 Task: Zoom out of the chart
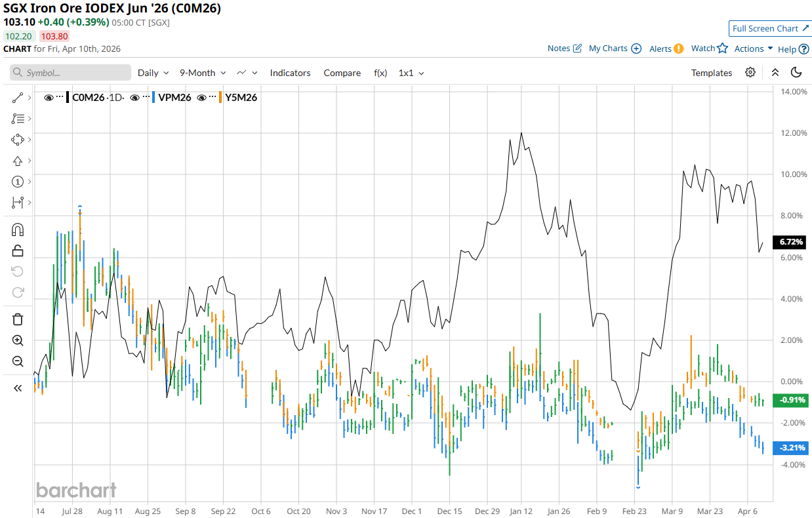point(18,361)
